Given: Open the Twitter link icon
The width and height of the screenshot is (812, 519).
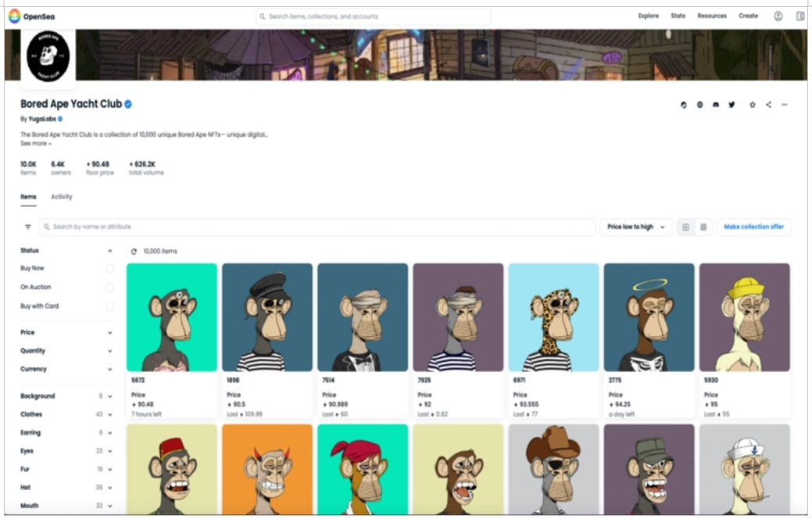Looking at the screenshot, I should point(732,105).
